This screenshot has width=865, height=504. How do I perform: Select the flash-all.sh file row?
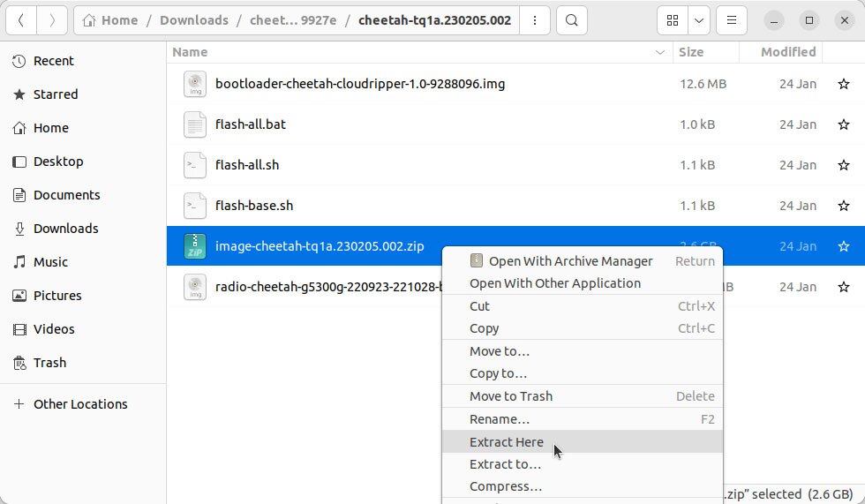(x=247, y=166)
